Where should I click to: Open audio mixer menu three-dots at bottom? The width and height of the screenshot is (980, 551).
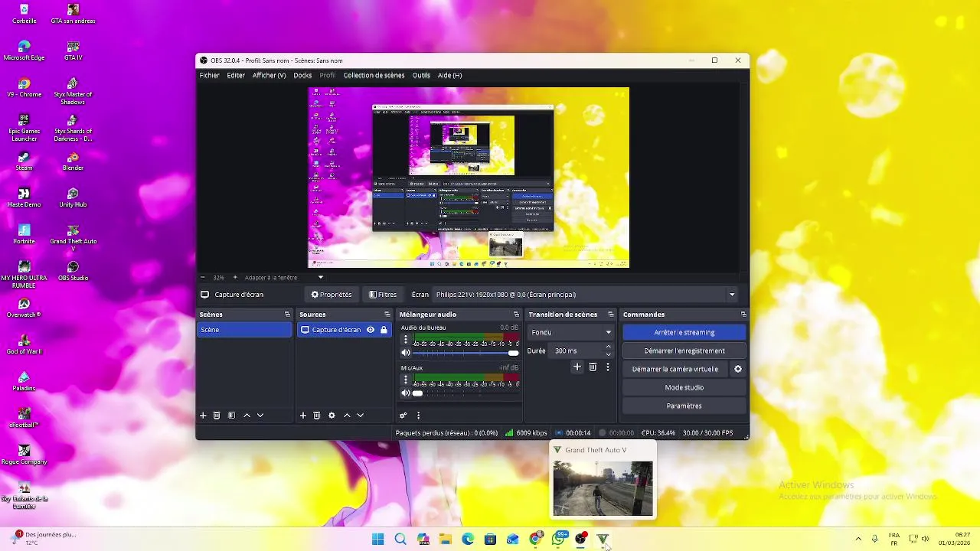[x=418, y=416]
